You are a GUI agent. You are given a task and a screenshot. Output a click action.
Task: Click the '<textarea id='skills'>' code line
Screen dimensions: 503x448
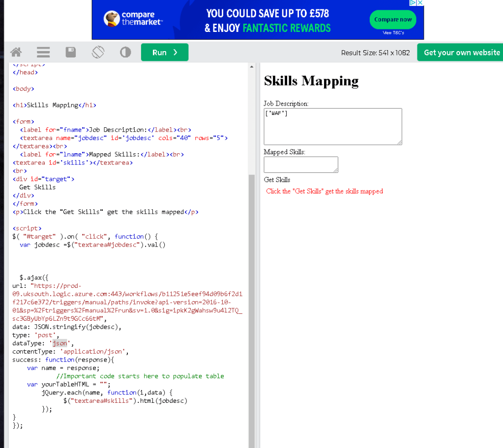pyautogui.click(x=72, y=163)
